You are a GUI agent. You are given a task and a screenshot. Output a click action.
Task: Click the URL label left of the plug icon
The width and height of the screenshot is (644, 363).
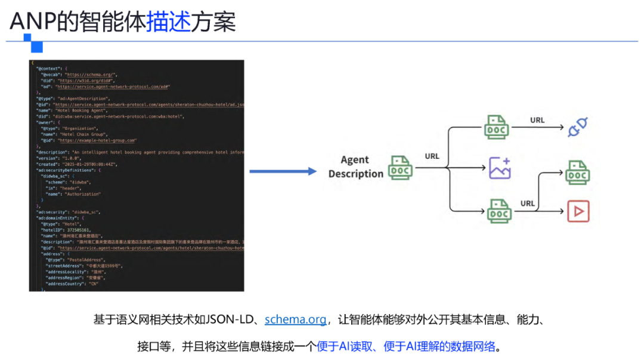[x=537, y=120]
